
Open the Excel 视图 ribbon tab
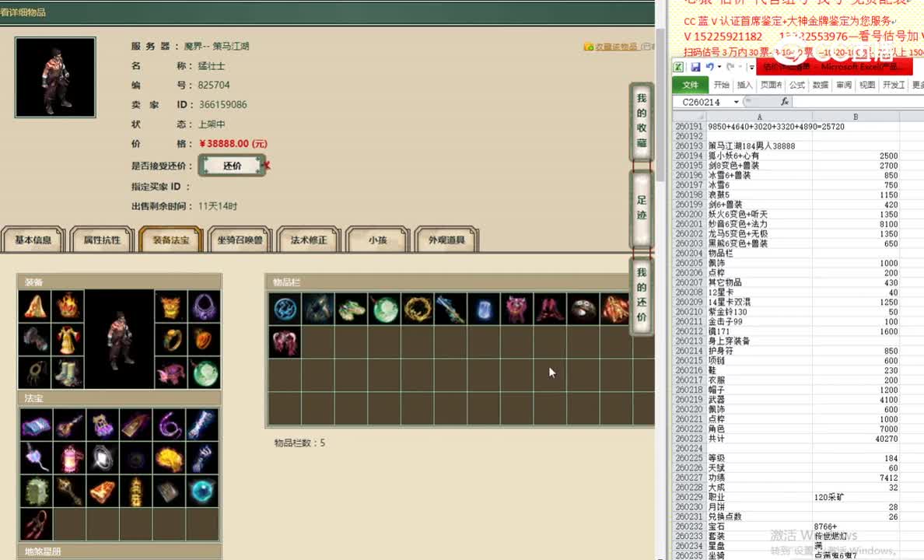pyautogui.click(x=867, y=85)
